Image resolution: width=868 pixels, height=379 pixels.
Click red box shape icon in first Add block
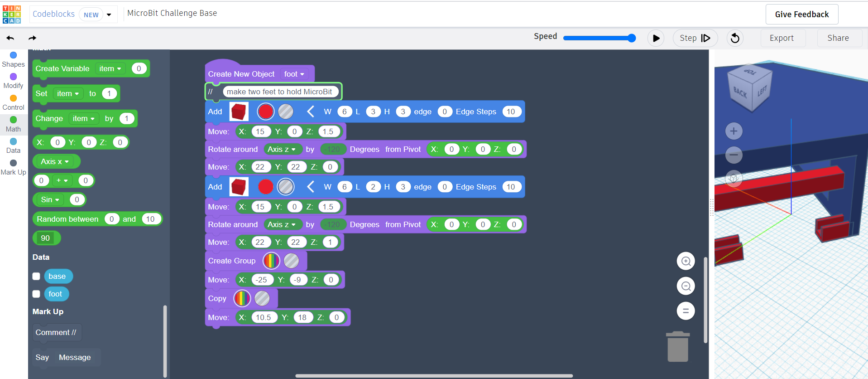239,112
